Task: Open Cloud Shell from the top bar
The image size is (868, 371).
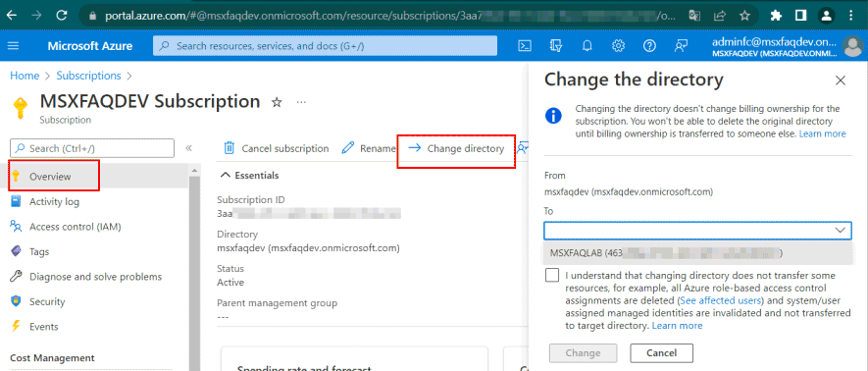Action: [x=524, y=46]
